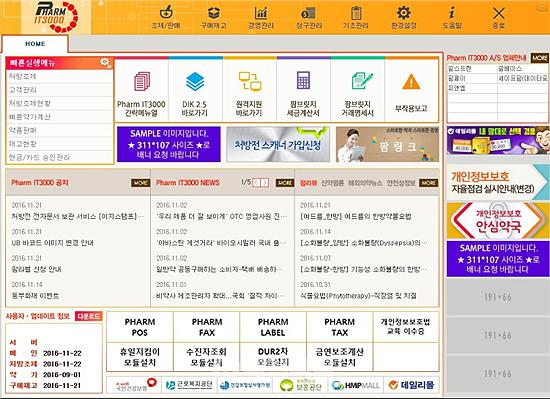Select the 안전성정보 tab in 팜리뷰 panel
Screen dimensions: 550x399
coord(401,183)
